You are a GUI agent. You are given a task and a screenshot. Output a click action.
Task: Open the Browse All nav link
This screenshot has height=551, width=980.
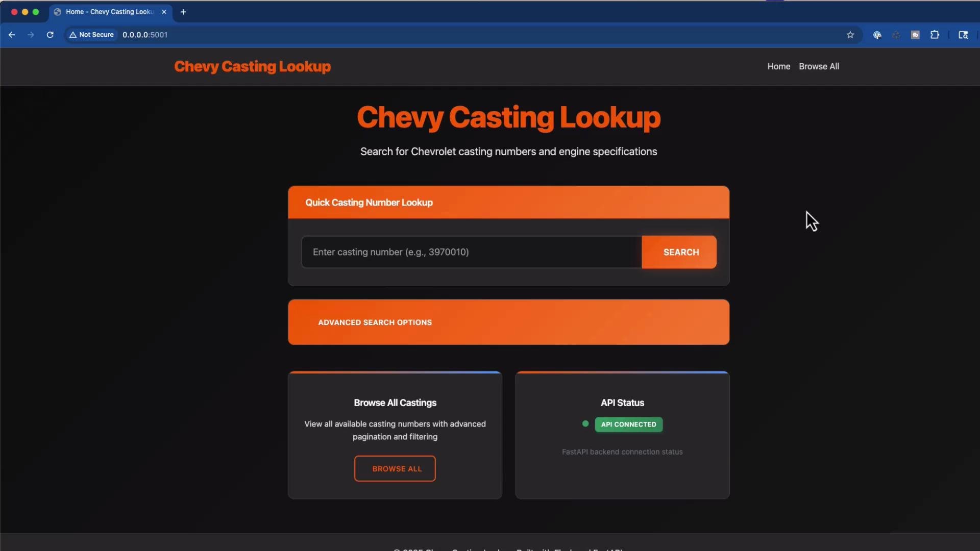tap(819, 66)
